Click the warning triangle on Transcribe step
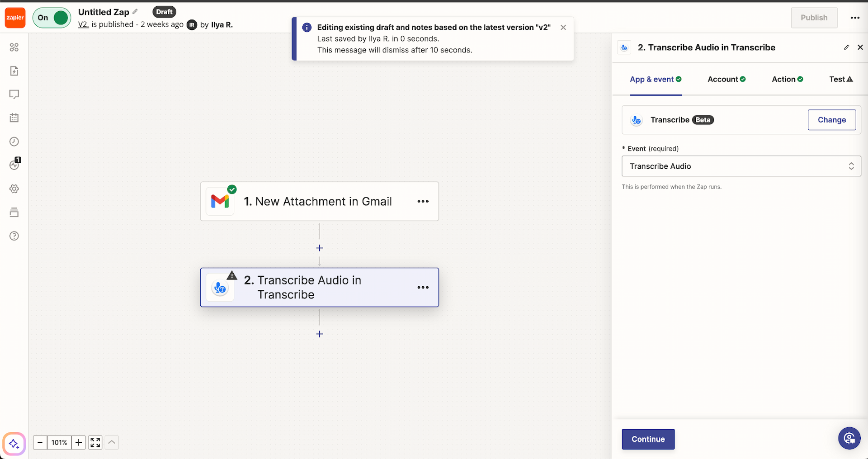This screenshot has width=868, height=459. click(x=232, y=275)
